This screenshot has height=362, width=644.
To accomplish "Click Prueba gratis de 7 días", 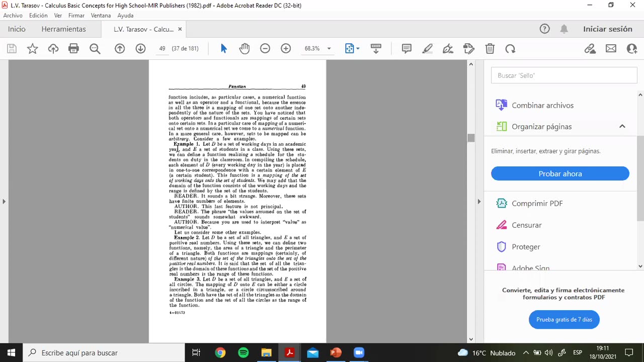I will (564, 320).
